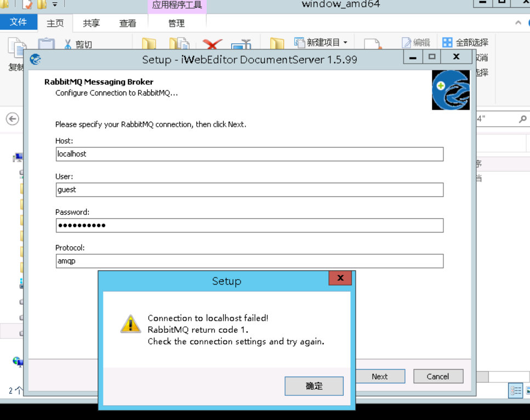Click the 剪切 scissors icon
Image resolution: width=530 pixels, height=420 pixels.
point(67,44)
